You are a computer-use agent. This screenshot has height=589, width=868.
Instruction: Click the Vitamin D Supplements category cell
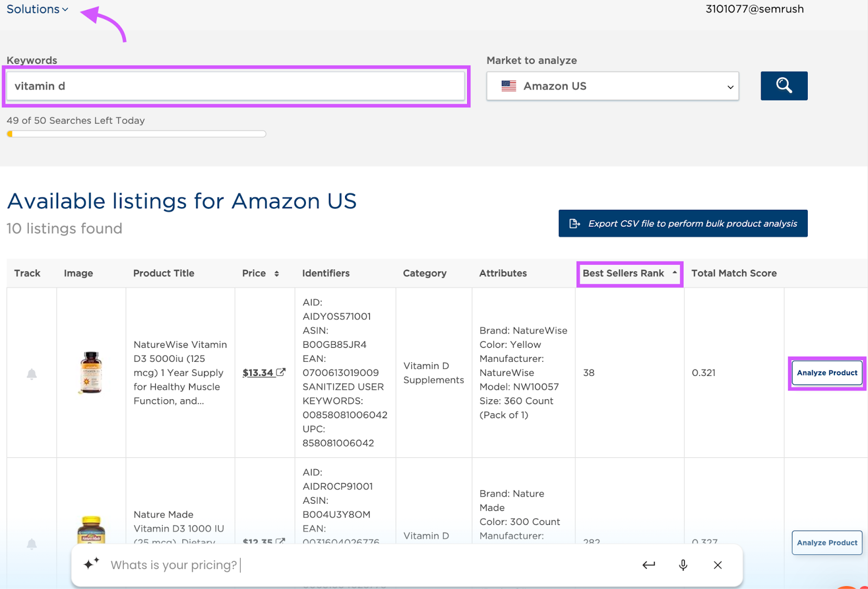(433, 373)
